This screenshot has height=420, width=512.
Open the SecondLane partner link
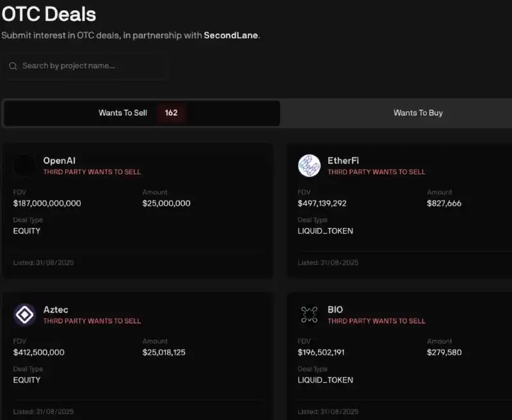click(231, 35)
